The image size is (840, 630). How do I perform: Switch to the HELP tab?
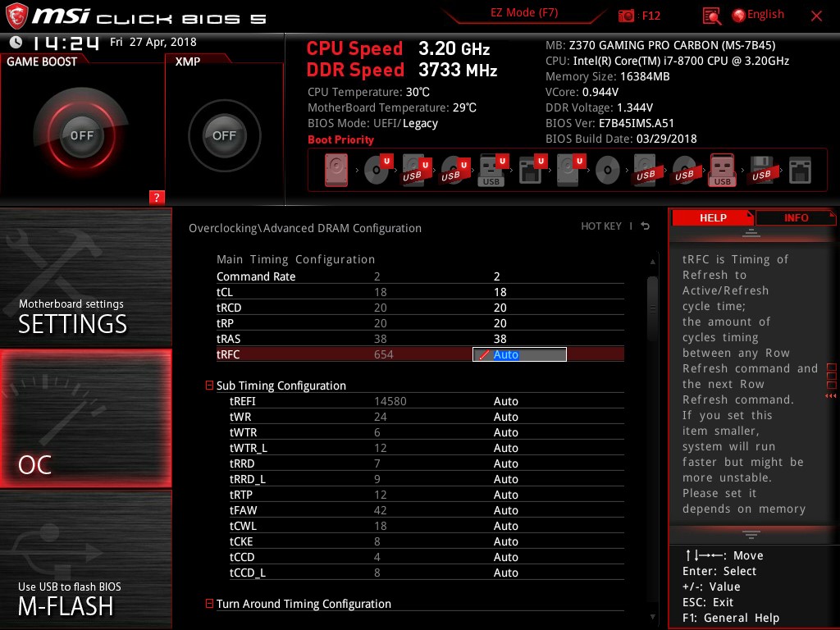pos(713,217)
